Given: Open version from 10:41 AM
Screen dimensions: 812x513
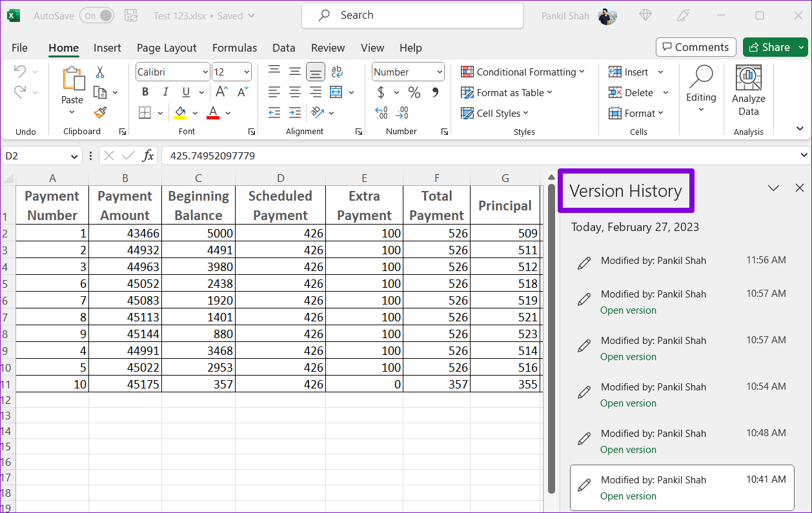Looking at the screenshot, I should pos(628,496).
